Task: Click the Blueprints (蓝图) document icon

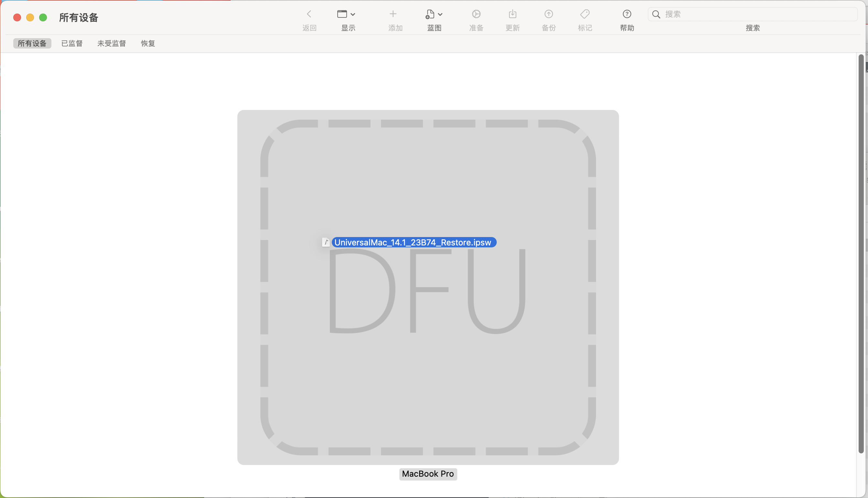Action: [430, 14]
